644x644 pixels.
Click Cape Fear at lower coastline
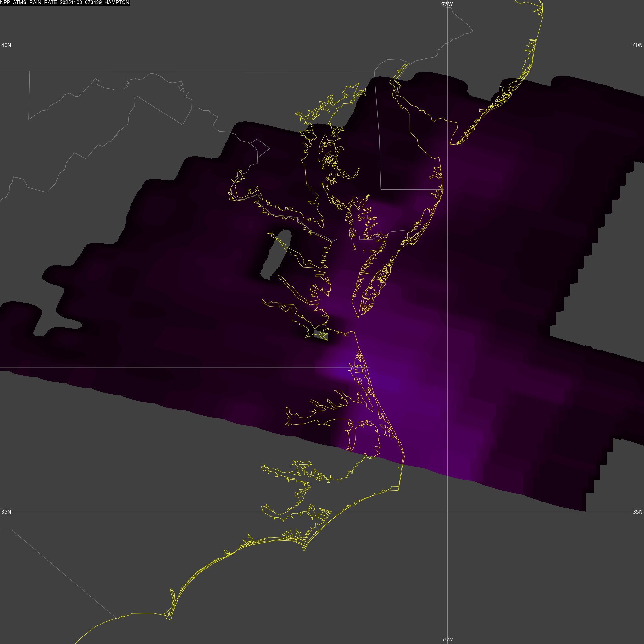(x=171, y=620)
